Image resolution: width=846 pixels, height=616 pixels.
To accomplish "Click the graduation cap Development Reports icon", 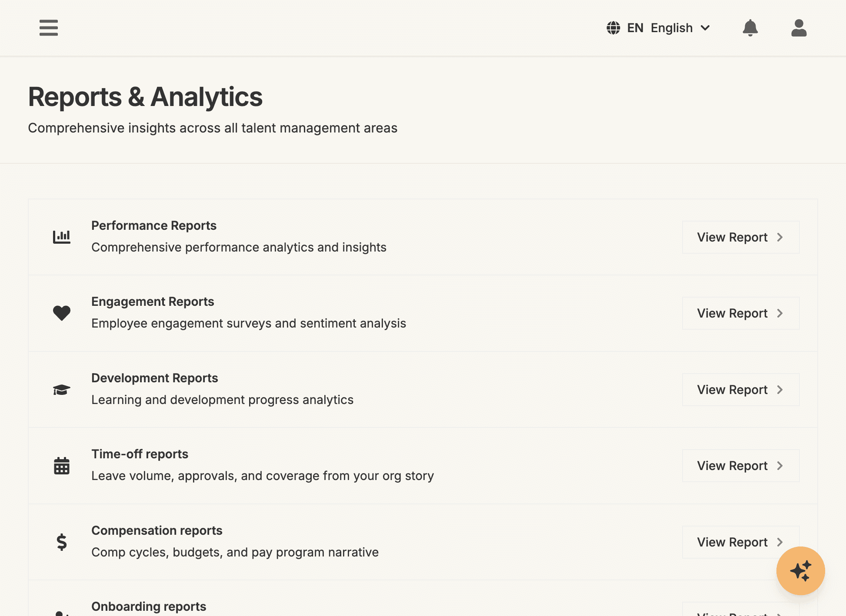I will 61,390.
